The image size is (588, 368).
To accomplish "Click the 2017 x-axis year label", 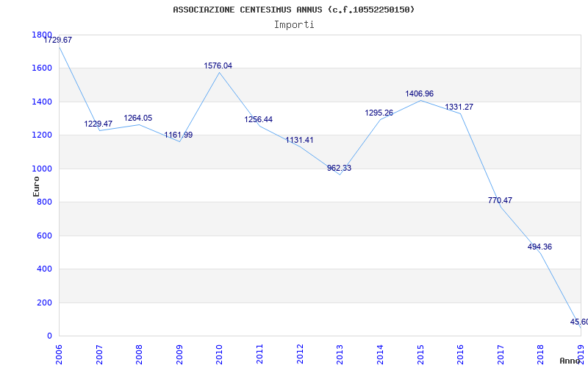I will point(501,355).
